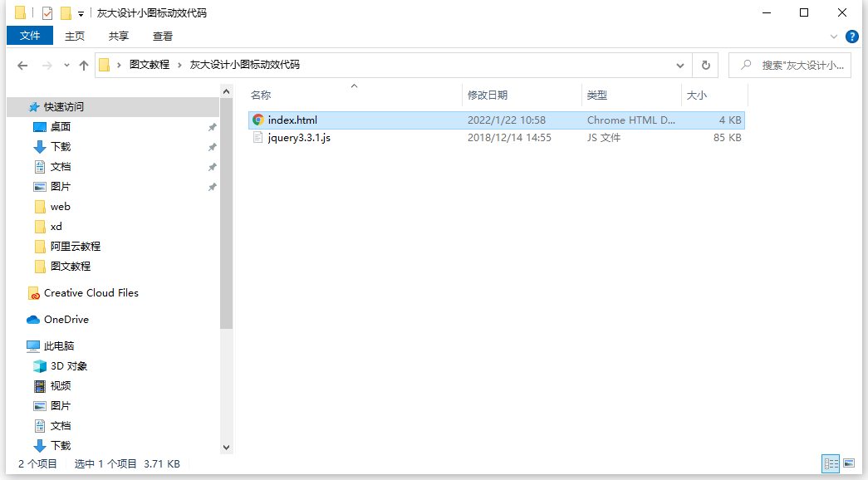Click the back navigation arrow
This screenshot has height=480, width=868.
pos(22,65)
